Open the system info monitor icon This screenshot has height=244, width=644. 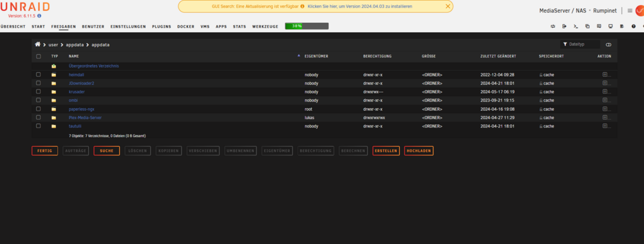tap(611, 26)
